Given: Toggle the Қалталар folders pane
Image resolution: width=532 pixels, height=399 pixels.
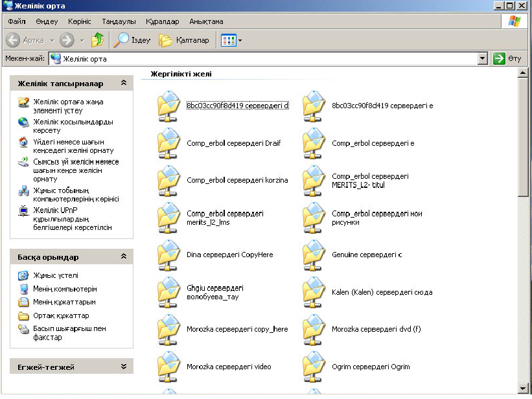Looking at the screenshot, I should (185, 40).
